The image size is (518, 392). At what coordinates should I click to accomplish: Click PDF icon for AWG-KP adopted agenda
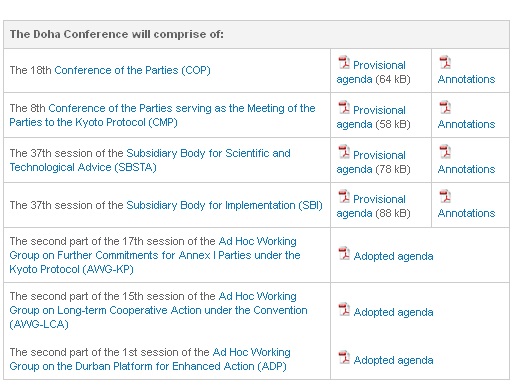[344, 253]
